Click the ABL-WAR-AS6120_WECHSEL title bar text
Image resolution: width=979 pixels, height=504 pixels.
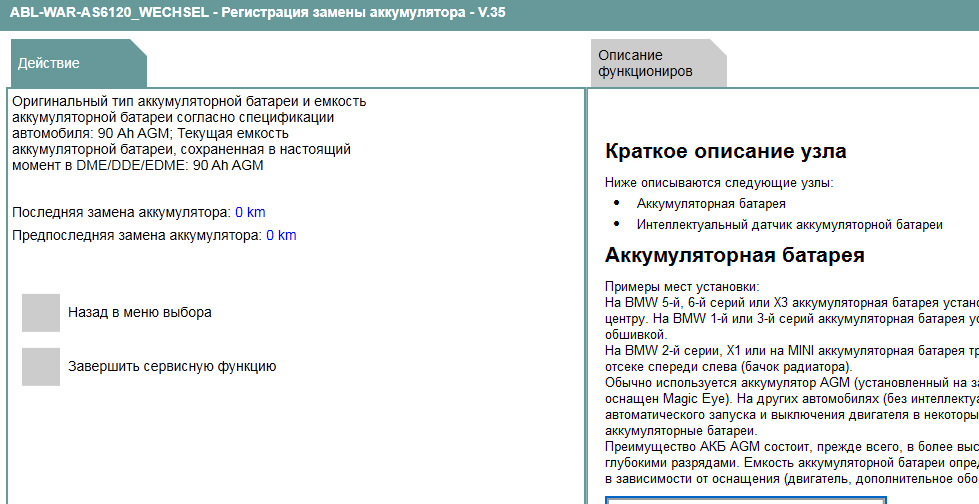coord(258,12)
